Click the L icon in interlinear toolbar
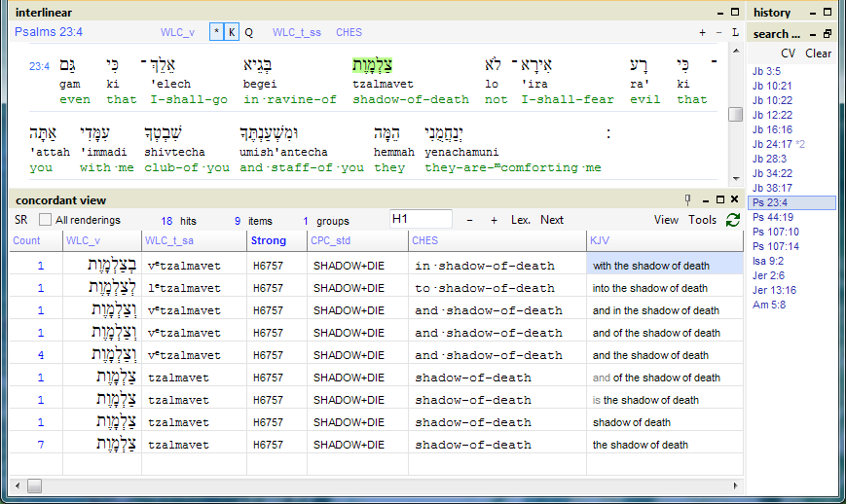The width and height of the screenshot is (846, 504). (735, 32)
